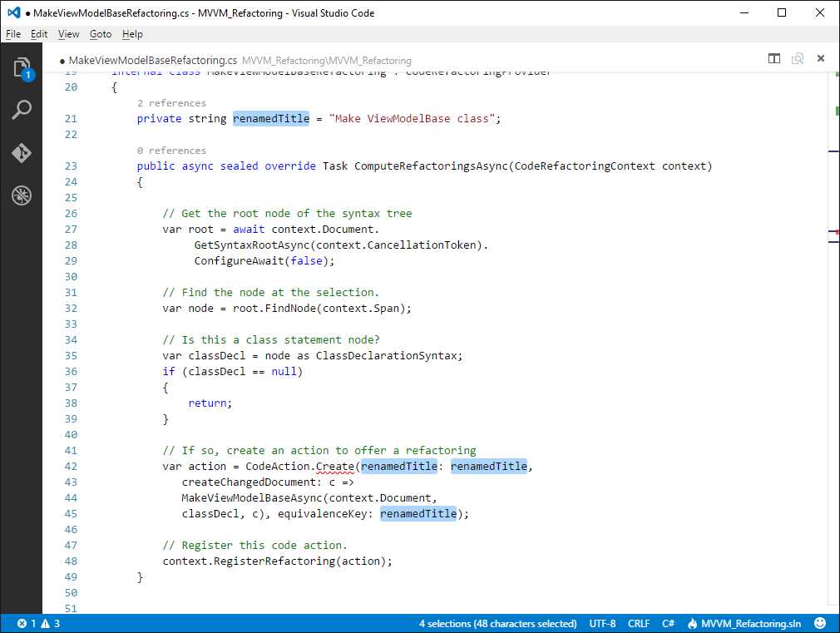
Task: Open the Git source control view
Action: [22, 153]
